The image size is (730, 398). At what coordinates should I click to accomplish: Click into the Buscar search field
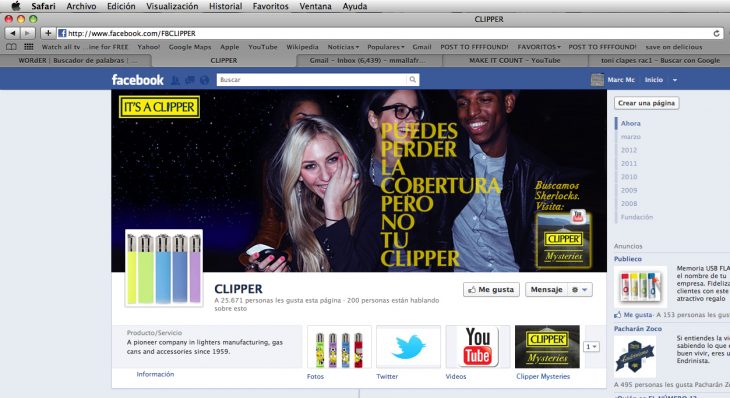(x=311, y=80)
